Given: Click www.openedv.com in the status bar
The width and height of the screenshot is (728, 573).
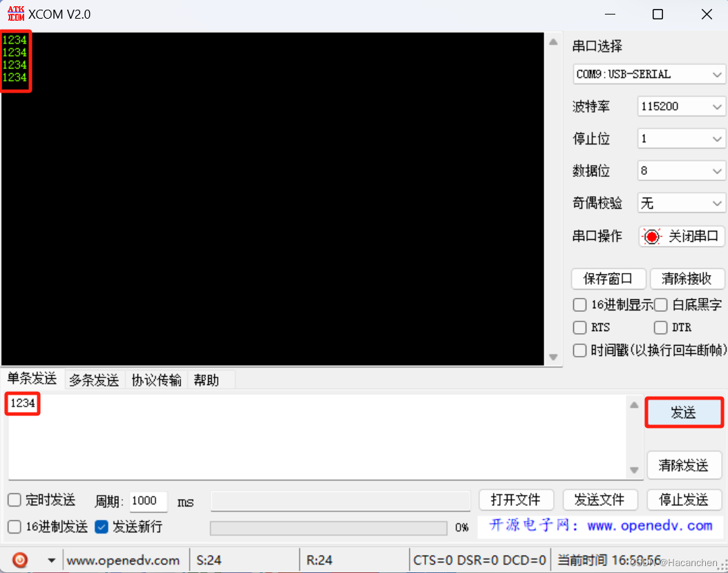Looking at the screenshot, I should point(123,561).
